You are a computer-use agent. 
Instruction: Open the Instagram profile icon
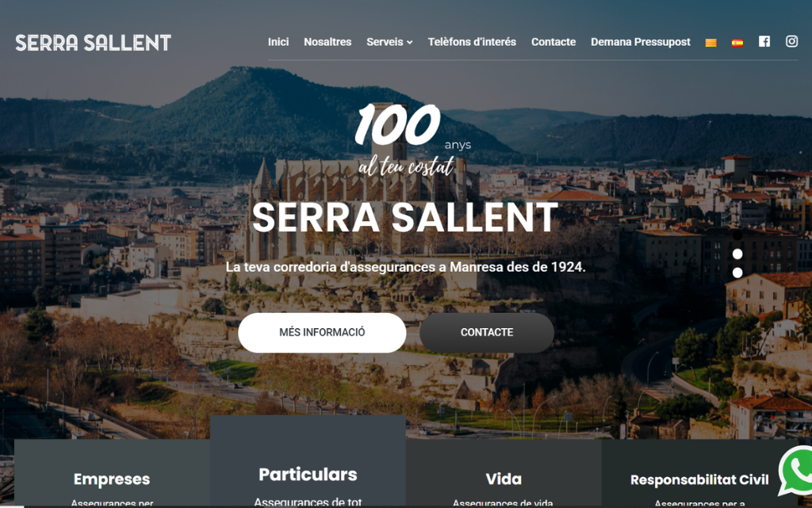[x=791, y=41]
